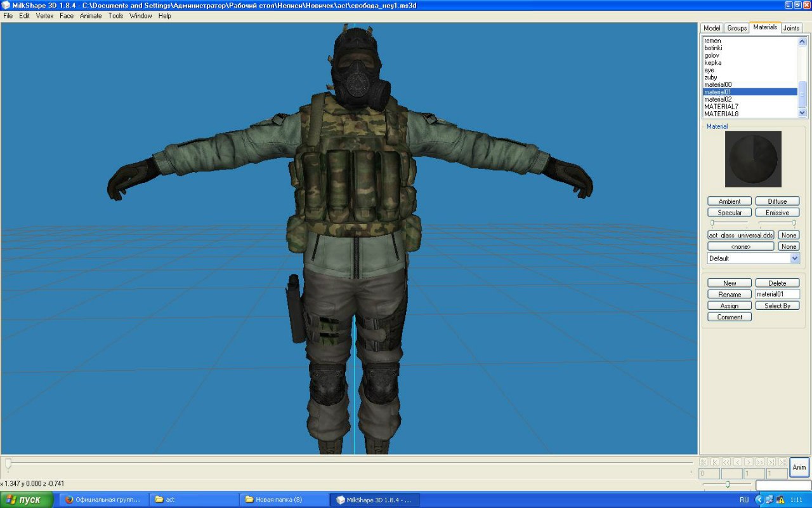The image size is (812, 508).
Task: Click the RU language indicator
Action: tap(744, 500)
